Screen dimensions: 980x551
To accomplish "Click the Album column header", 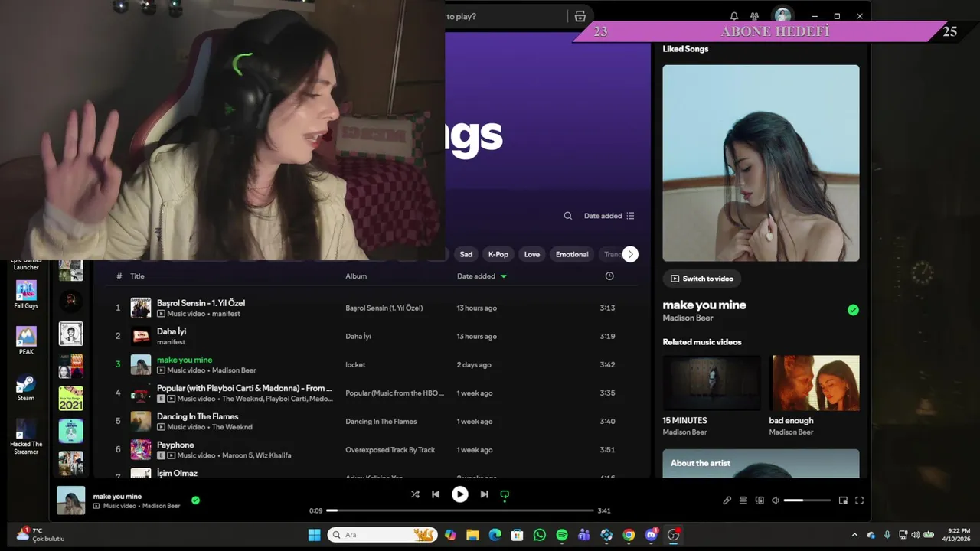I will [x=356, y=276].
